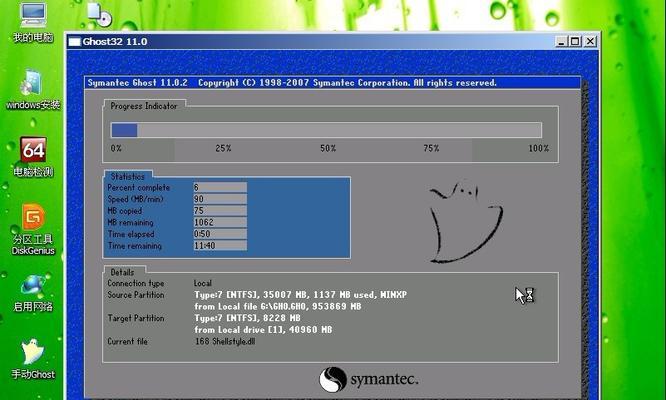
Task: Open the My Computer desktop icon
Action: (33, 21)
